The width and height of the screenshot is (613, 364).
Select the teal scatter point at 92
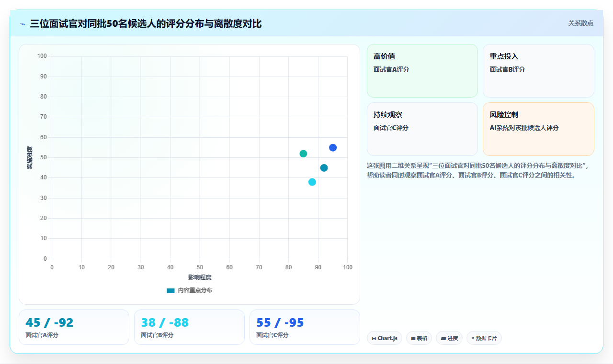(324, 168)
